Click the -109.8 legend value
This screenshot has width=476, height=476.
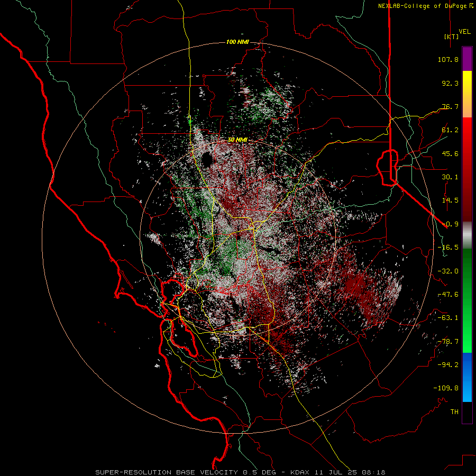click(446, 388)
